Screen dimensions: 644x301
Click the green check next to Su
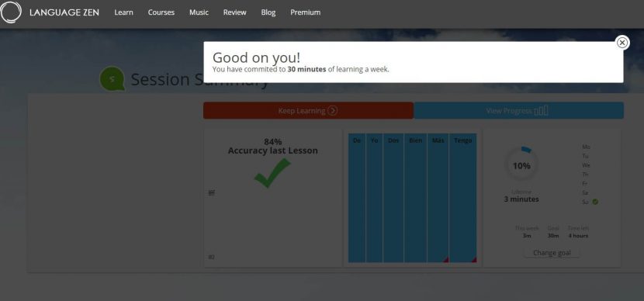click(x=595, y=202)
